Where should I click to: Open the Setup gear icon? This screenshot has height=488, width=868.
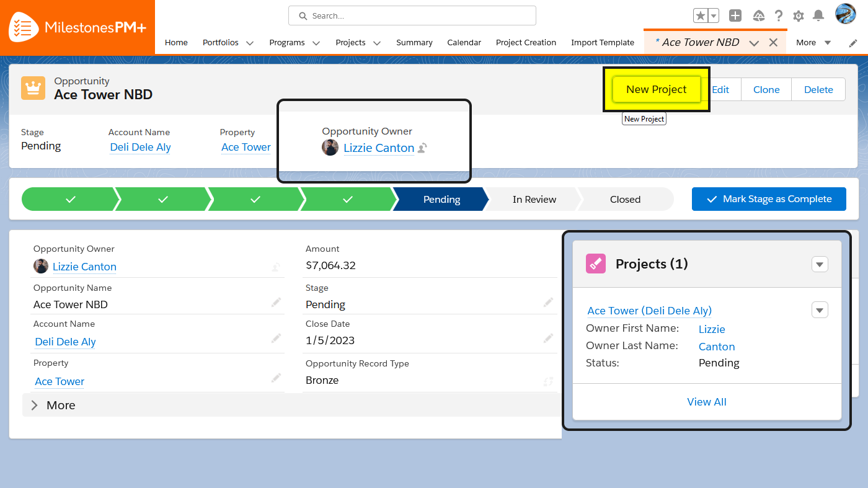[799, 16]
